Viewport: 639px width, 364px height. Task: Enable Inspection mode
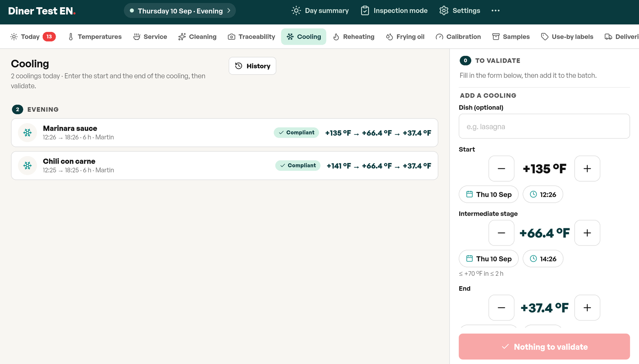pos(394,11)
